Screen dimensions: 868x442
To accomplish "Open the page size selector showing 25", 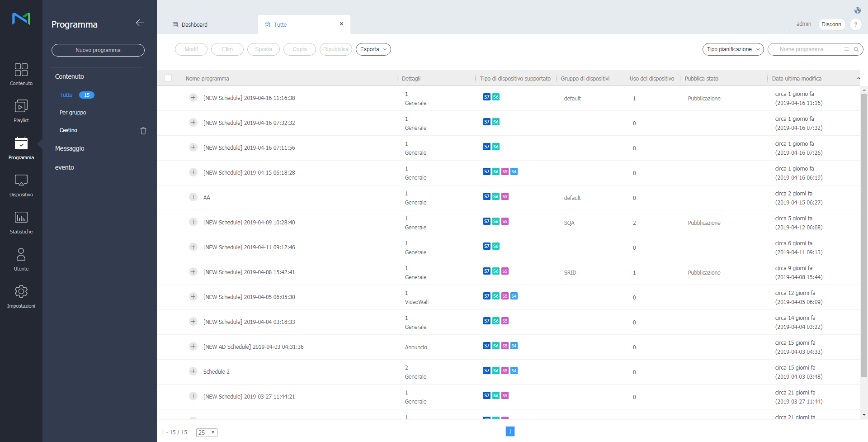I will [207, 432].
